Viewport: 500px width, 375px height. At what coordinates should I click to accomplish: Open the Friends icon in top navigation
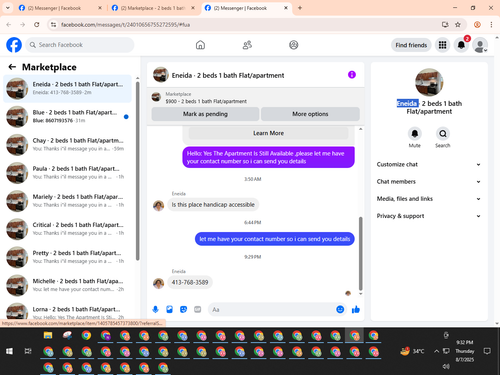(247, 45)
